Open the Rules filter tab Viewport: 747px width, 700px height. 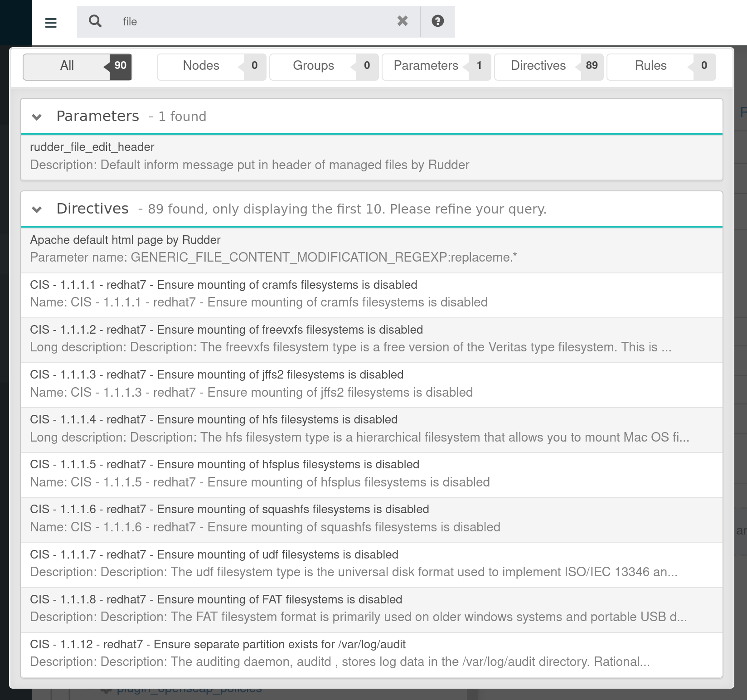click(x=650, y=66)
